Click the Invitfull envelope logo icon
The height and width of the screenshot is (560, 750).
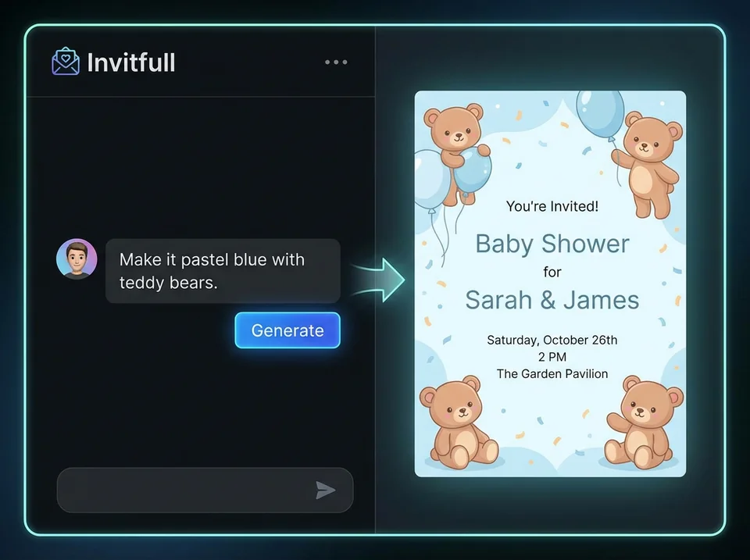pos(66,61)
